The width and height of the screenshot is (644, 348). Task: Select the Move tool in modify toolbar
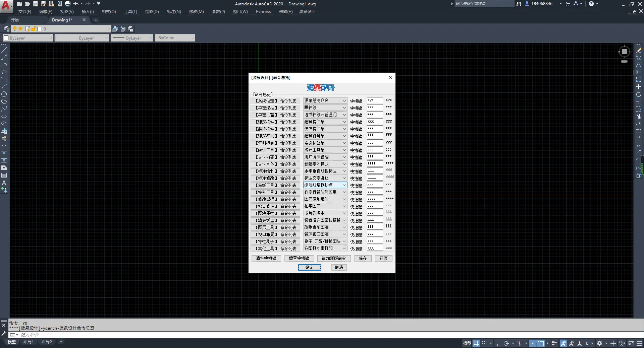point(639,87)
